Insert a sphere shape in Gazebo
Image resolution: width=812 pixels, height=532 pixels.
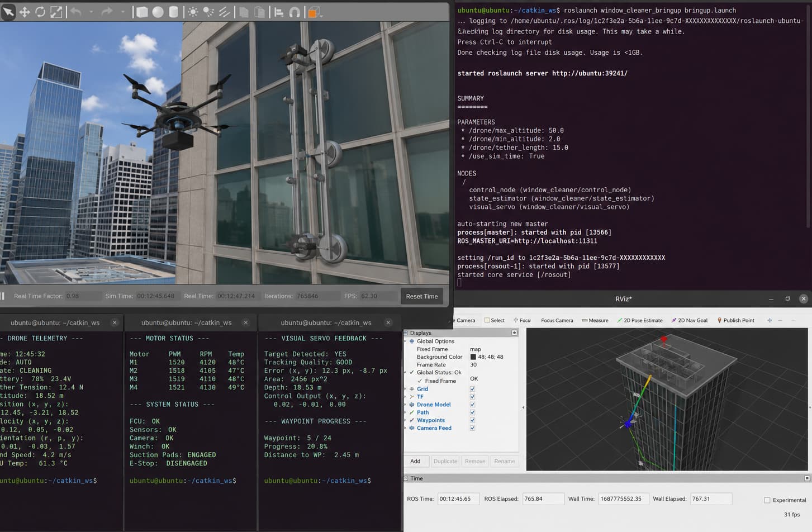coord(158,12)
